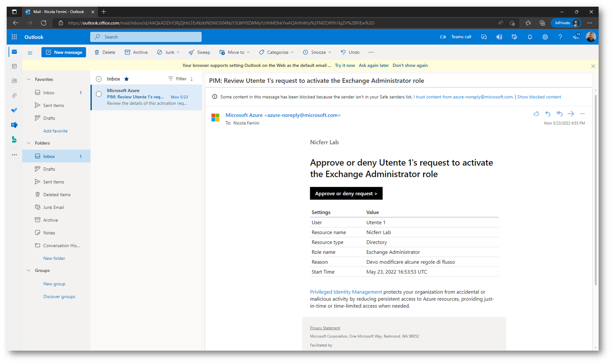The height and width of the screenshot is (364, 612).
Task: Open the Help question mark icon
Action: pyautogui.click(x=560, y=37)
